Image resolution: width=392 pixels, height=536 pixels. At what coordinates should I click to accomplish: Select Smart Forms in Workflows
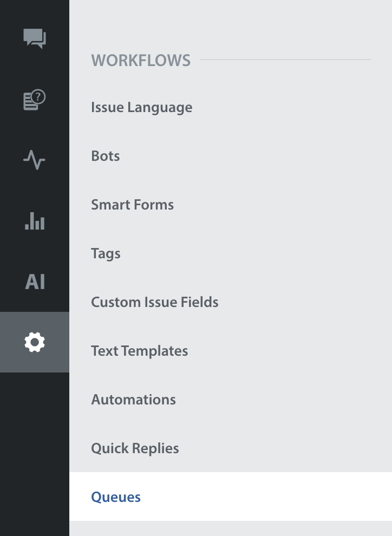coord(132,205)
